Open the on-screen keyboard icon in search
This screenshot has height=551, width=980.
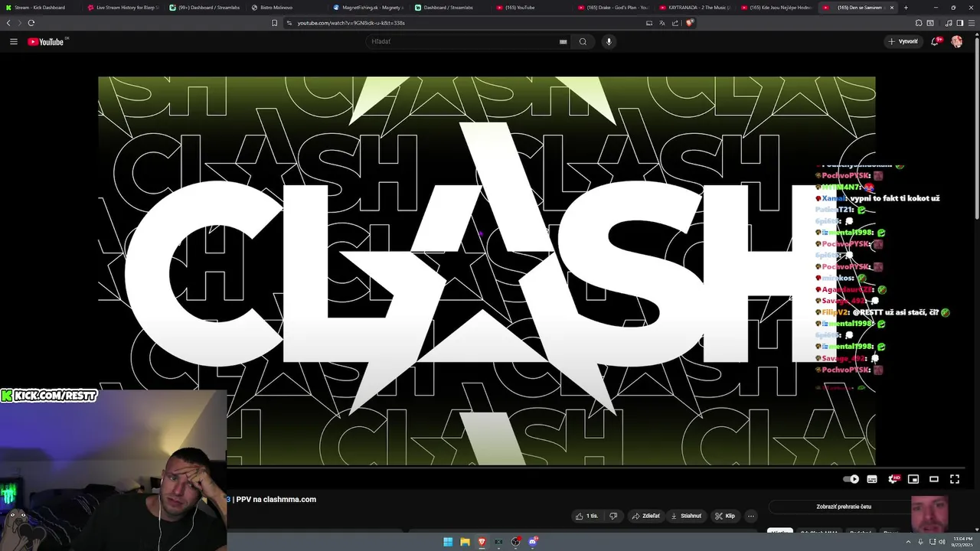pos(563,41)
